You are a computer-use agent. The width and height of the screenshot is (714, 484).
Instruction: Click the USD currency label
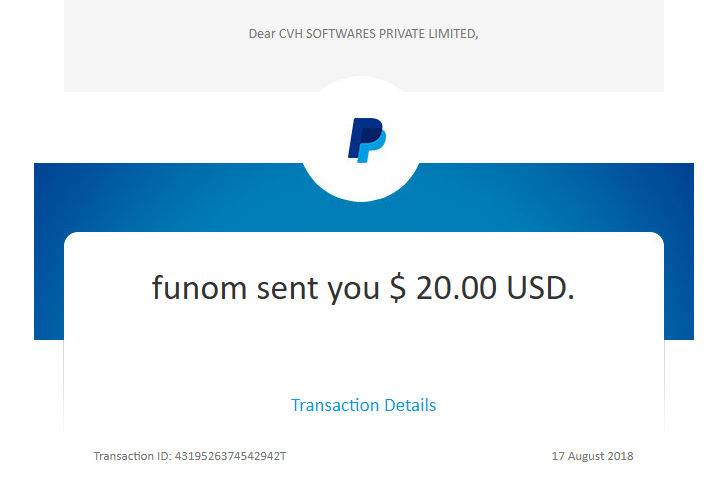(537, 288)
